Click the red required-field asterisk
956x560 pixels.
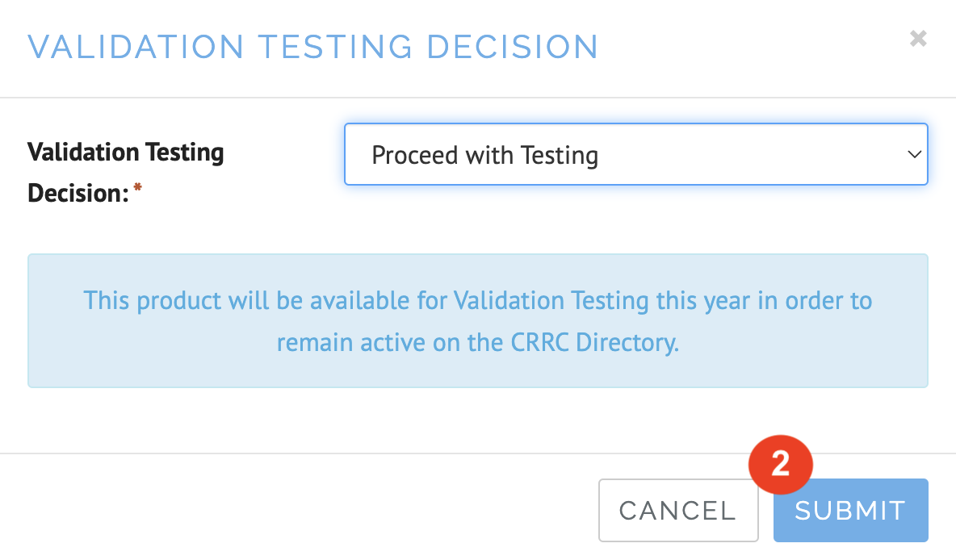(x=136, y=187)
